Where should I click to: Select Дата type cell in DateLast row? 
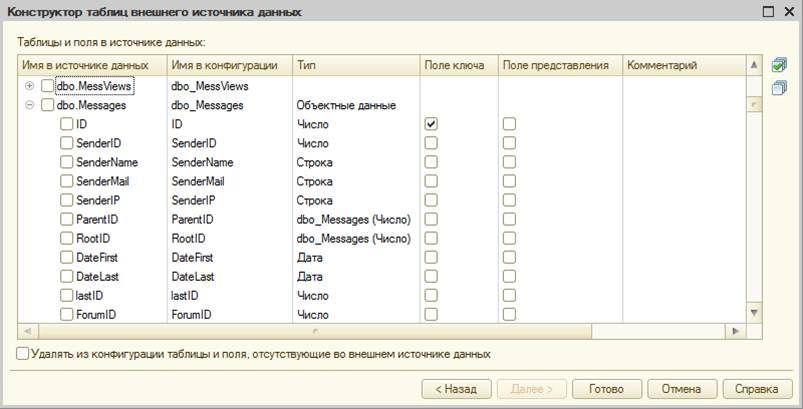coord(356,276)
